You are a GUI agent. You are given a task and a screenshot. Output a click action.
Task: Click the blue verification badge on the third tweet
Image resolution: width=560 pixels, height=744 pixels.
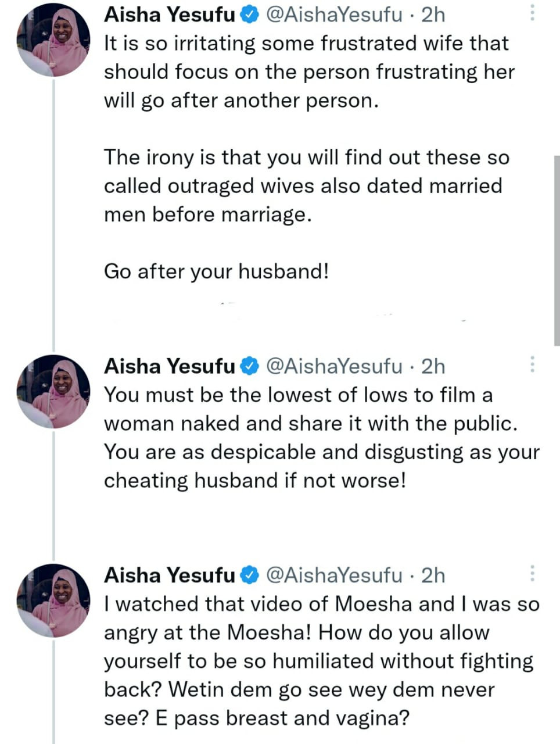tap(250, 575)
